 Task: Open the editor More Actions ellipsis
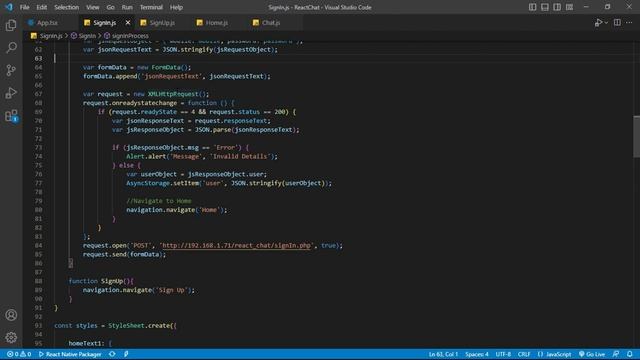pyautogui.click(x=629, y=23)
